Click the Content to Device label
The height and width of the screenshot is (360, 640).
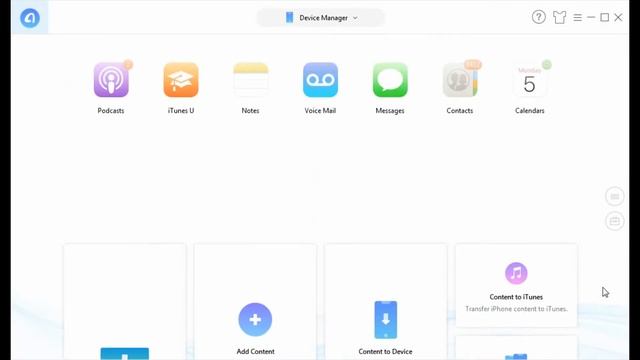click(x=385, y=351)
